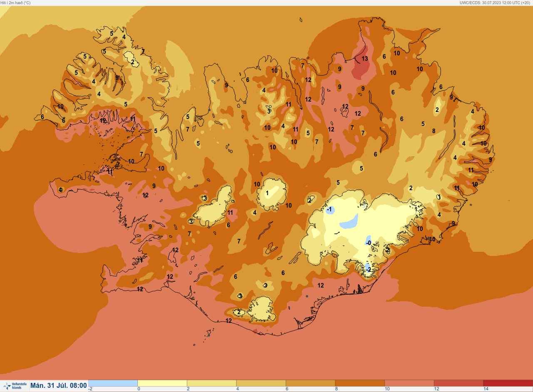533x392 pixels.
Task: Click the -1 degree label on the glacier
Action: (329, 209)
